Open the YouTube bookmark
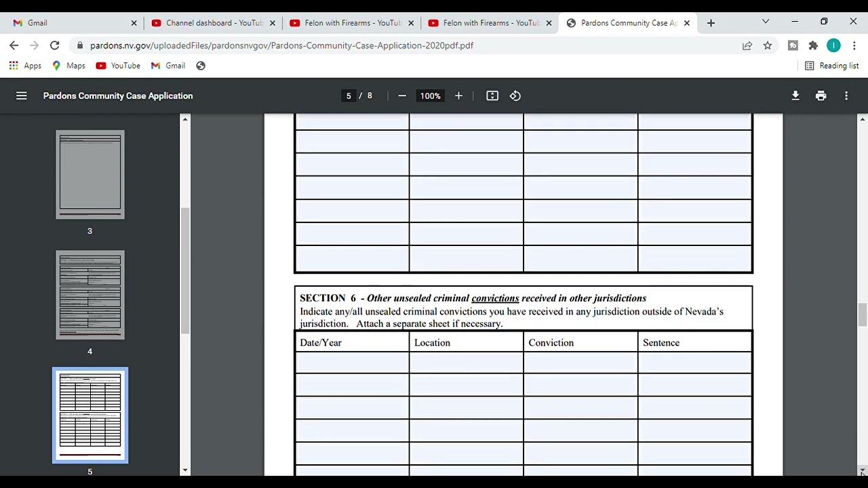The width and height of the screenshot is (868, 488). click(x=118, y=66)
